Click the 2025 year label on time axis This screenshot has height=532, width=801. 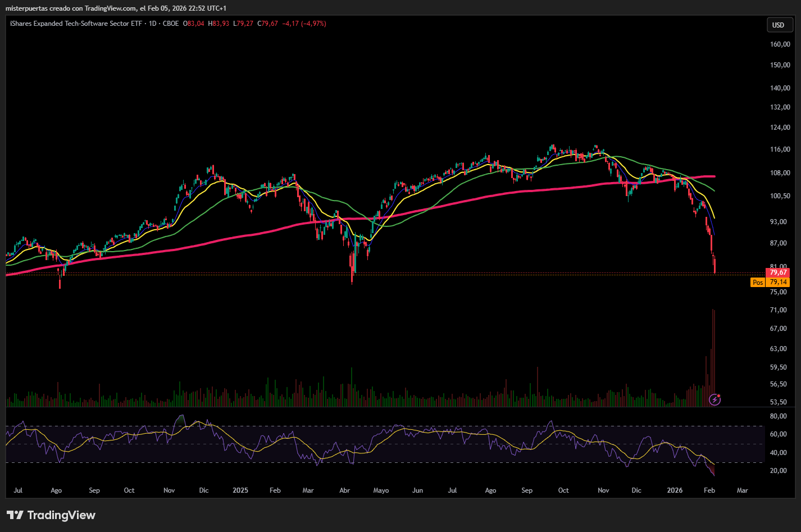[x=240, y=490]
